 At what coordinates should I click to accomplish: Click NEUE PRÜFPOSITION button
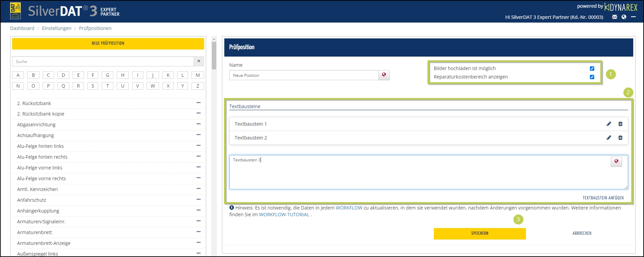(x=108, y=43)
